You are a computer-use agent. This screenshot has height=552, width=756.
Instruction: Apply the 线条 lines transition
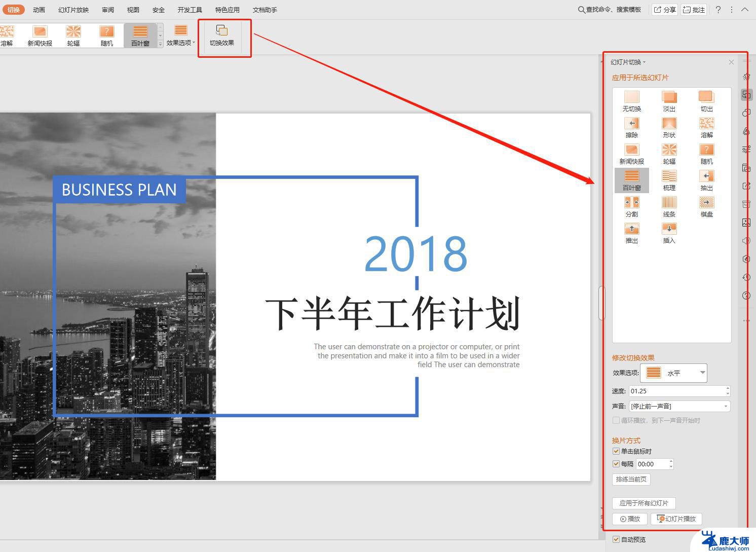669,207
